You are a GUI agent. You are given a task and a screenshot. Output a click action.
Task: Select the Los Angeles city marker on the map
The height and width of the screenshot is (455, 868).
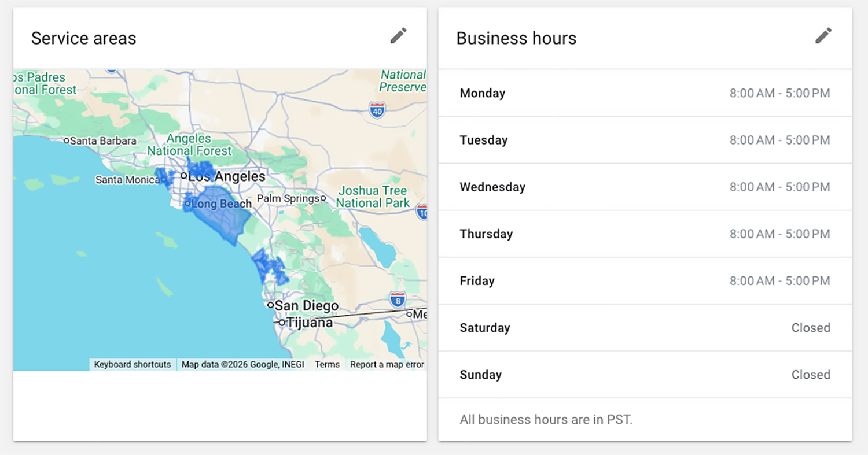pyautogui.click(x=185, y=175)
